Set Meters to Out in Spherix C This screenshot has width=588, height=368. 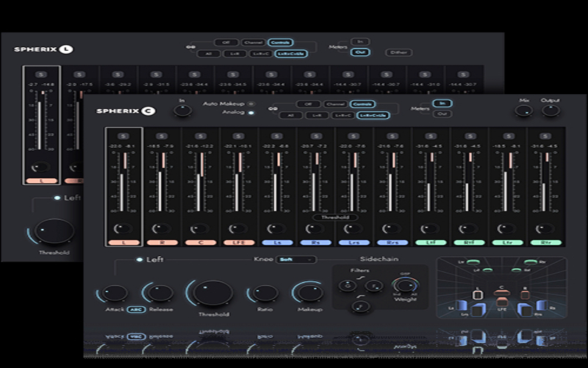point(442,114)
